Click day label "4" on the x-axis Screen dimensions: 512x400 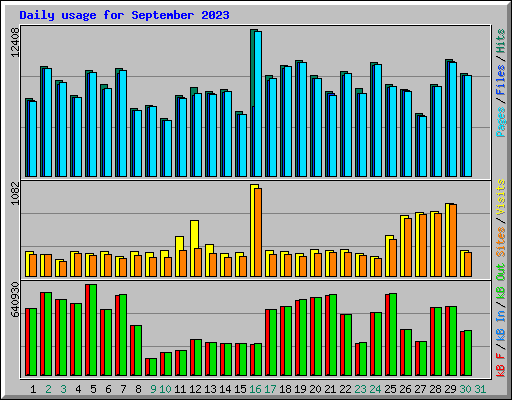click(x=78, y=389)
